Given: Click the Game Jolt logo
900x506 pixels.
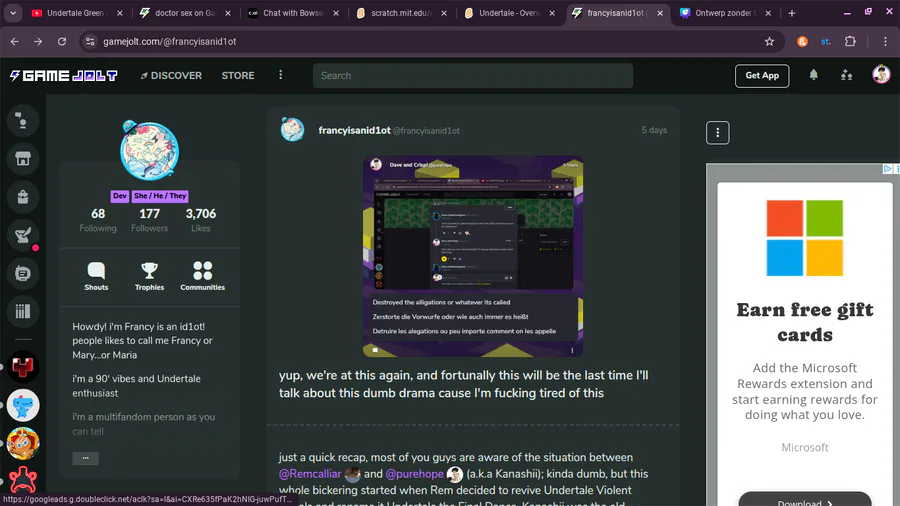Looking at the screenshot, I should tap(64, 76).
